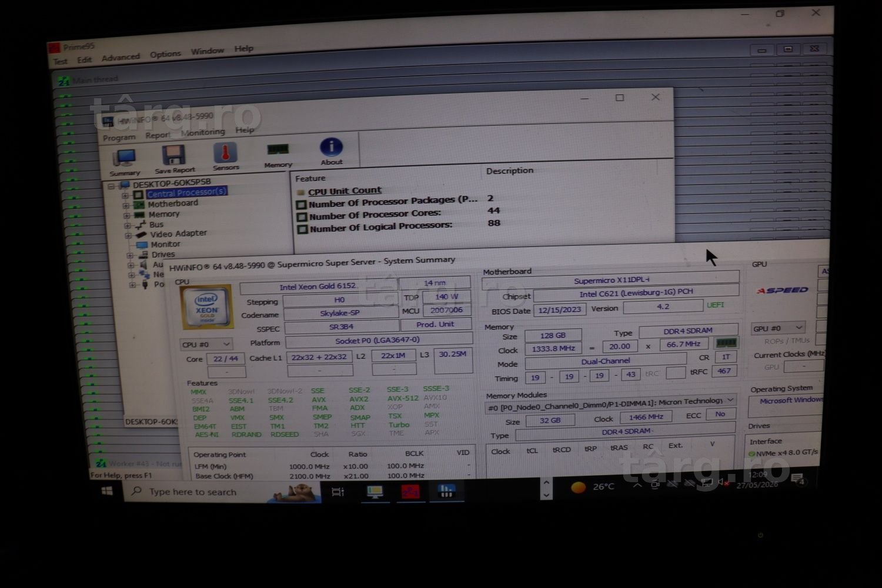Screen dimensions: 882x588
Task: Click the Ports plug icon in the tree
Action: click(145, 285)
